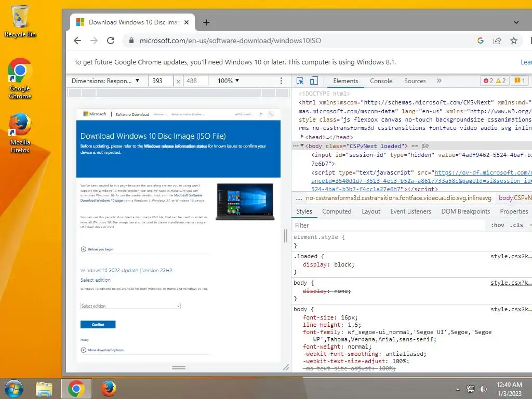Go back in Chrome browser
532x399 pixels.
click(x=77, y=41)
